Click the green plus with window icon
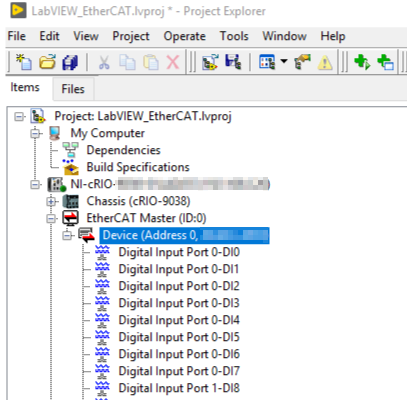Viewport: 407px width, 400px height. [x=386, y=62]
